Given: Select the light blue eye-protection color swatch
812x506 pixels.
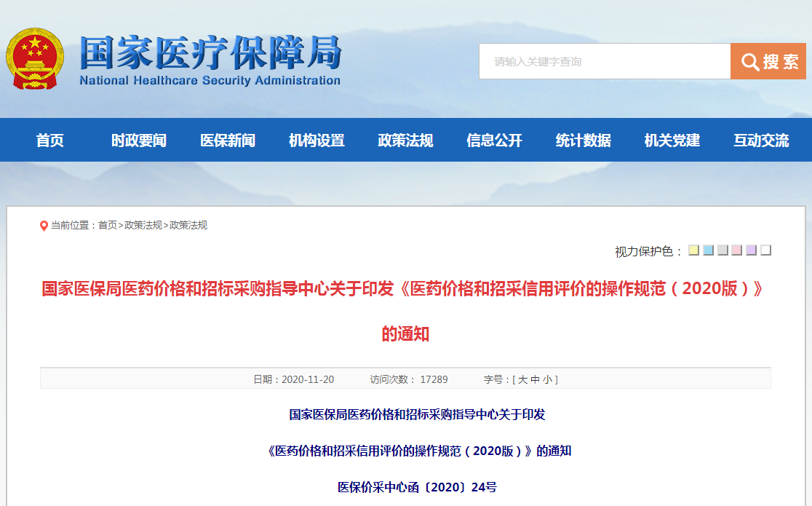Looking at the screenshot, I should (708, 250).
